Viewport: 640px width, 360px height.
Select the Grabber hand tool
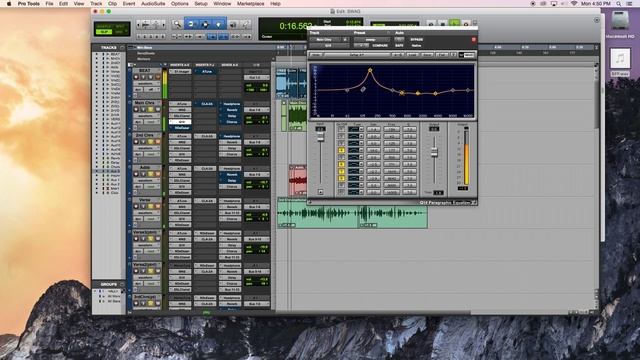click(x=219, y=24)
